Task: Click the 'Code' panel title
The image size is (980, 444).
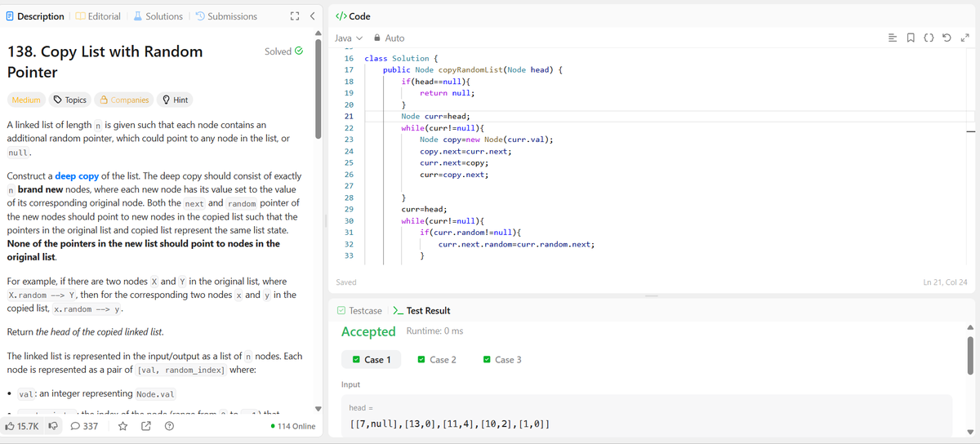Action: tap(359, 16)
